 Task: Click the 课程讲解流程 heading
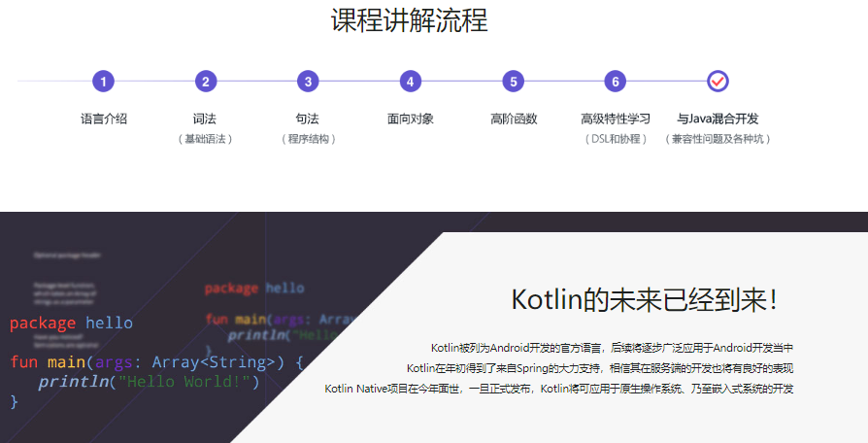pyautogui.click(x=410, y=20)
